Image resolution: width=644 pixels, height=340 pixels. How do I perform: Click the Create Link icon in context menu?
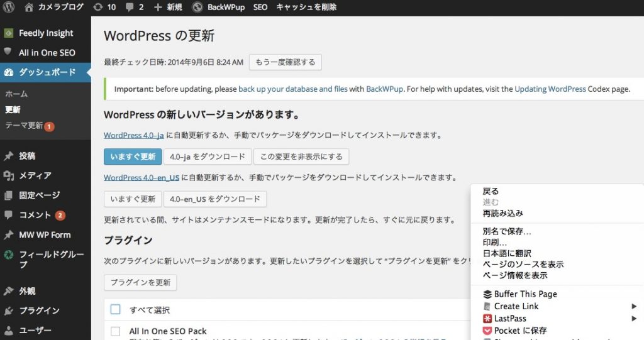(x=487, y=306)
